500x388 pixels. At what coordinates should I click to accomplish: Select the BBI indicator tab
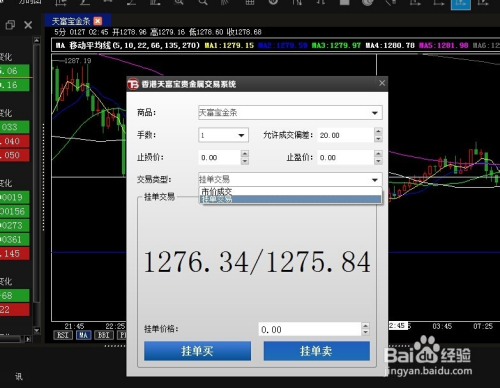point(104,335)
